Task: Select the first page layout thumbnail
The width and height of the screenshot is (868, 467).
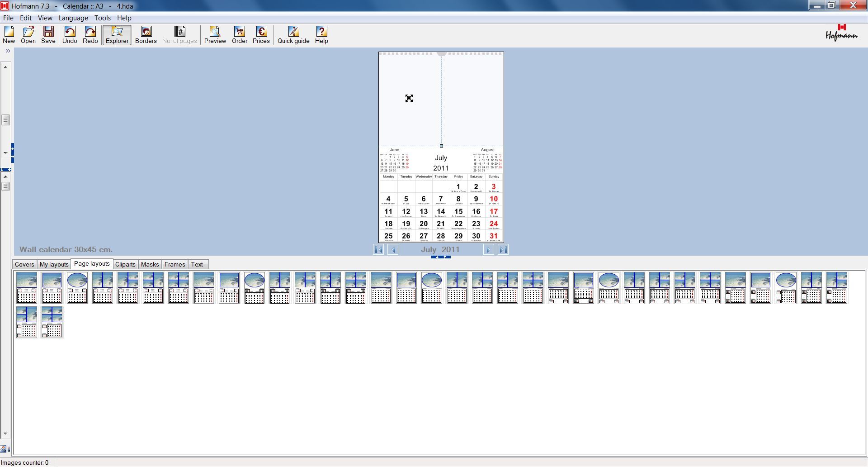Action: [27, 289]
